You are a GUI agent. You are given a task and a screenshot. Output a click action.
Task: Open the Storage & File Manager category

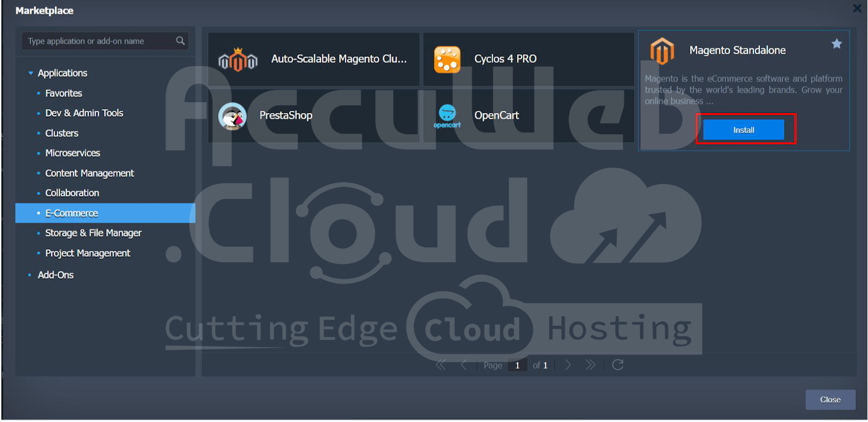pos(93,233)
